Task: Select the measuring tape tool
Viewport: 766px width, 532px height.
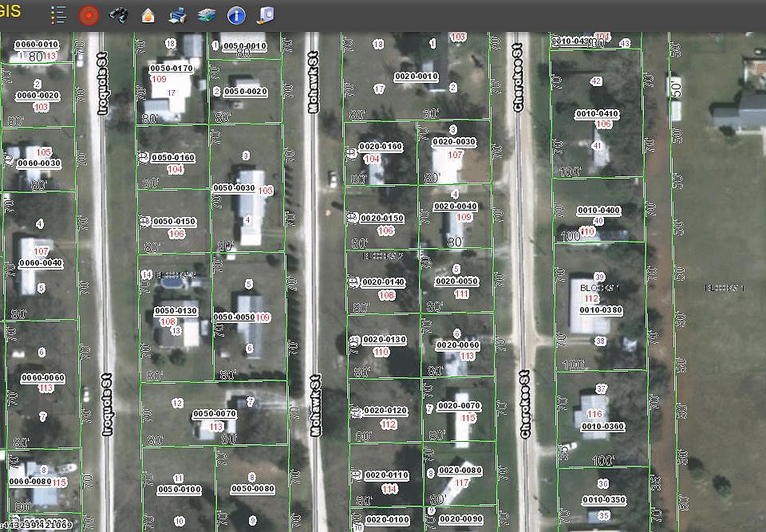Action: point(266,14)
